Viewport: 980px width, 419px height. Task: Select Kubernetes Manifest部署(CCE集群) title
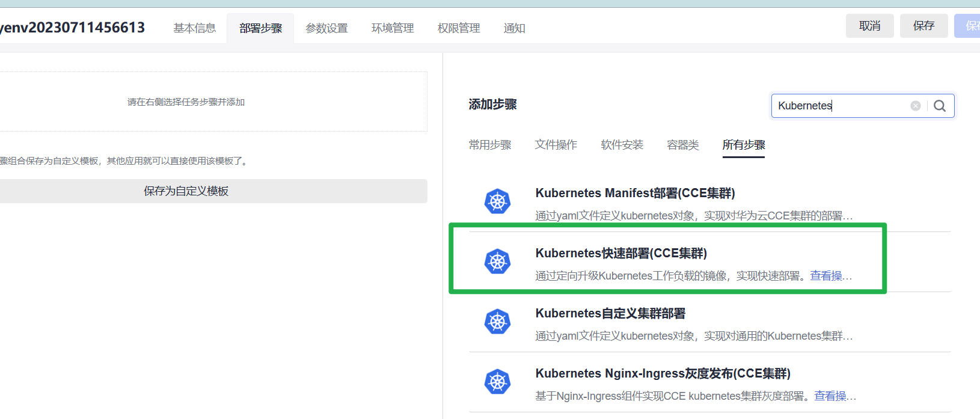(635, 193)
